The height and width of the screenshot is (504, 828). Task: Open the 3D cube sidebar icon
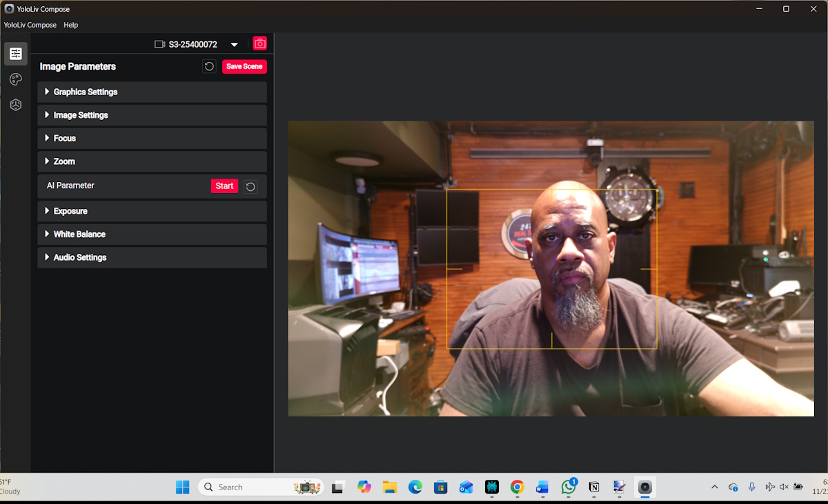[15, 105]
